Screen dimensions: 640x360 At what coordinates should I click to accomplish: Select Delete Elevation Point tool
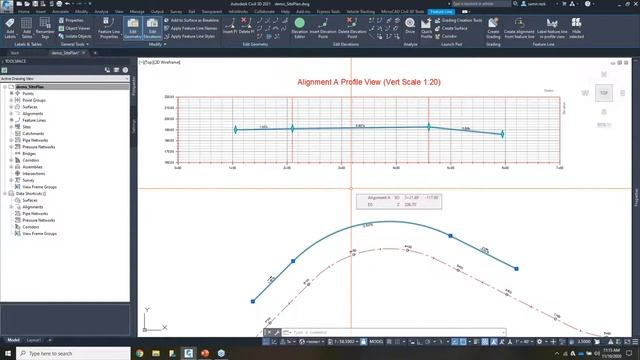pyautogui.click(x=352, y=28)
